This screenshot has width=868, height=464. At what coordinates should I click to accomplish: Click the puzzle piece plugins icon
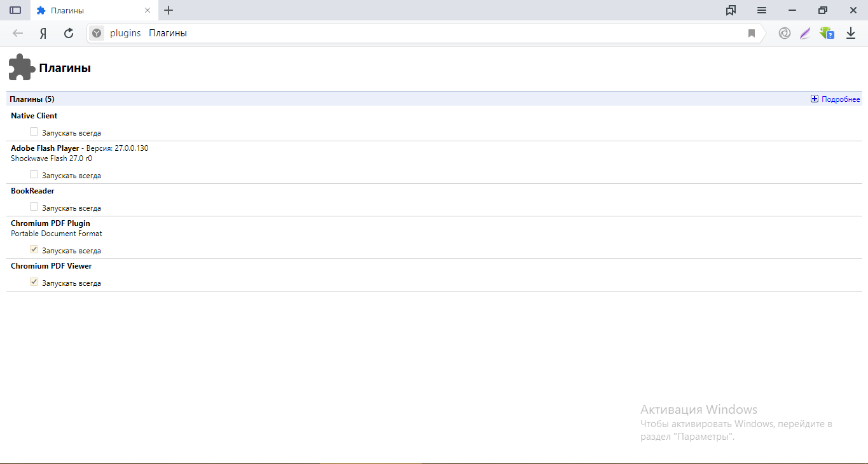[22, 67]
